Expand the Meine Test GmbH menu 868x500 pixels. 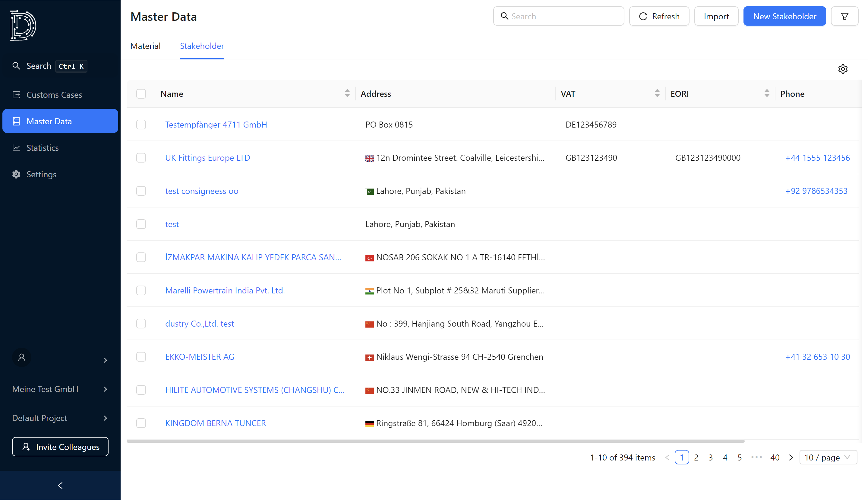60,389
